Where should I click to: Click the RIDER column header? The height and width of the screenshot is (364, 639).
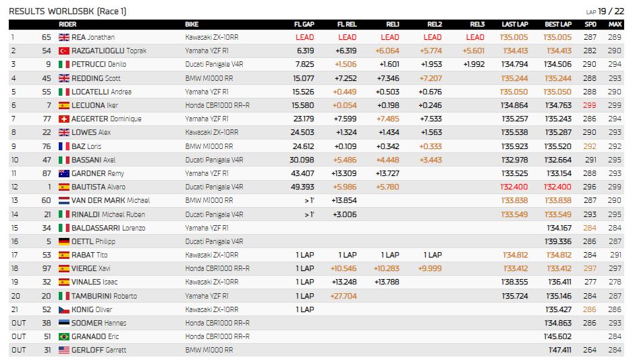point(67,24)
